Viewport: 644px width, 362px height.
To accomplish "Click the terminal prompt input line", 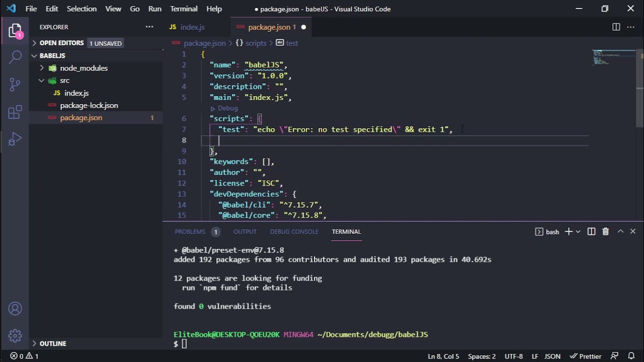I will 184,344.
